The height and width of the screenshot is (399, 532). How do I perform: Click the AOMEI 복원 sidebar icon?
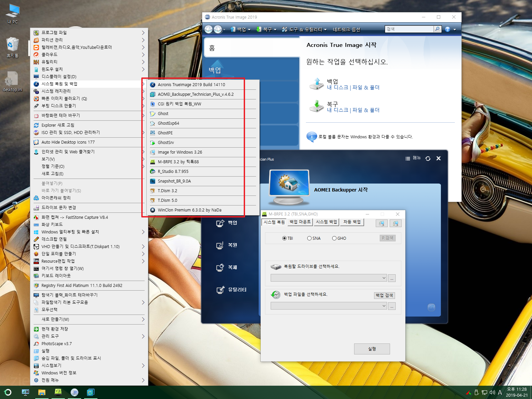pos(220,245)
